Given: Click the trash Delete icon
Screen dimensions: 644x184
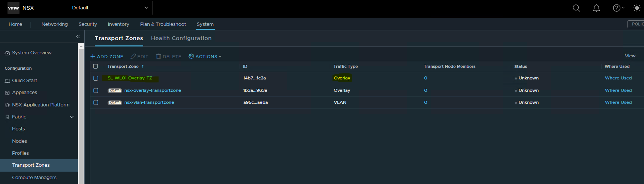Looking at the screenshot, I should click(x=159, y=56).
